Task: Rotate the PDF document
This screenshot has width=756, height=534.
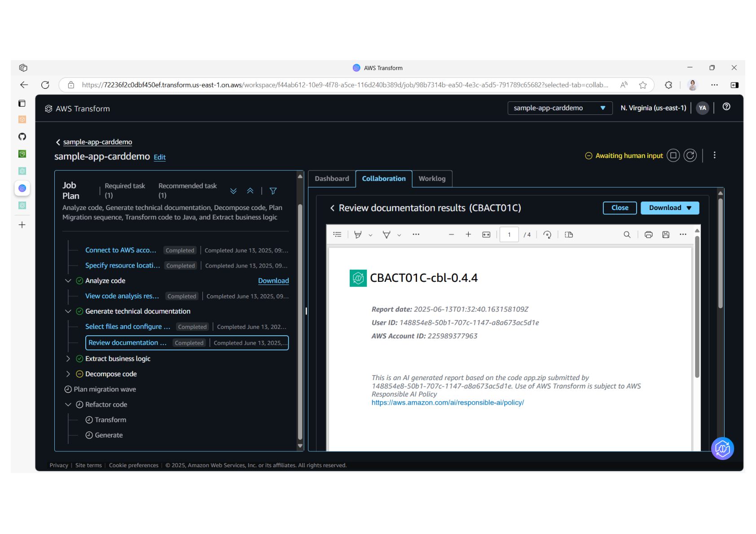Action: pyautogui.click(x=547, y=235)
